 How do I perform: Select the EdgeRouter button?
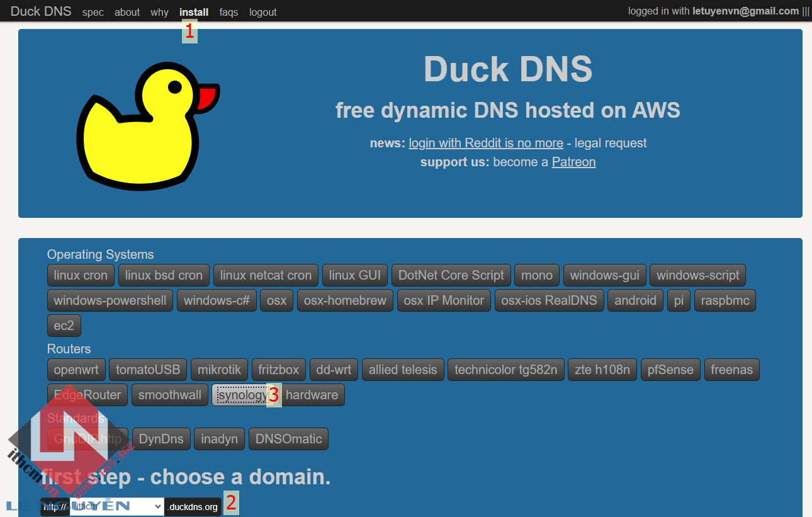[x=87, y=395]
